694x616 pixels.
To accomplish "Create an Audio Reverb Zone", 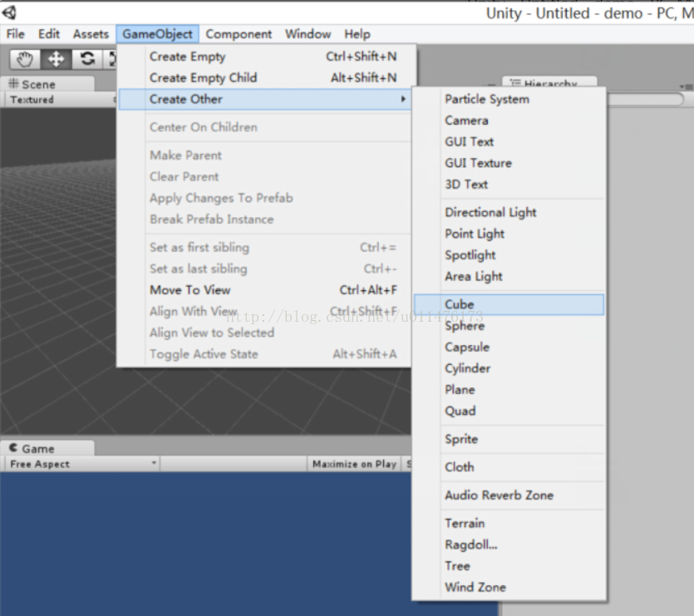I will 509,495.
